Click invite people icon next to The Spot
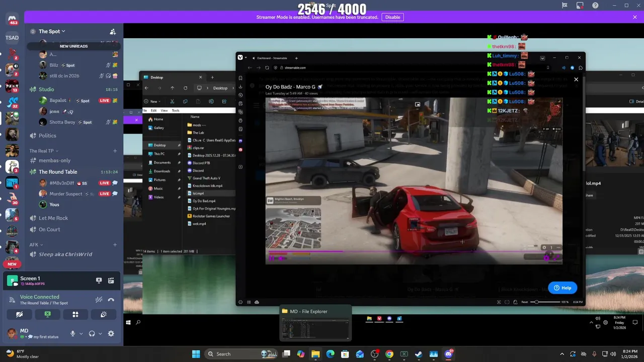Image resolution: width=644 pixels, height=362 pixels. pyautogui.click(x=113, y=31)
